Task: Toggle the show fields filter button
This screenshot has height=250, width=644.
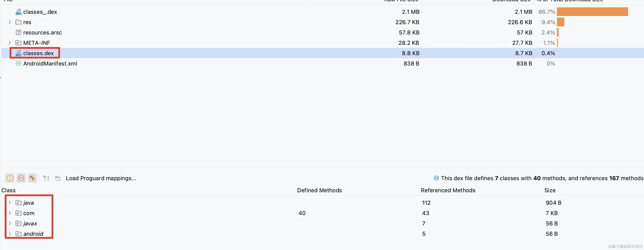Action: [x=10, y=178]
